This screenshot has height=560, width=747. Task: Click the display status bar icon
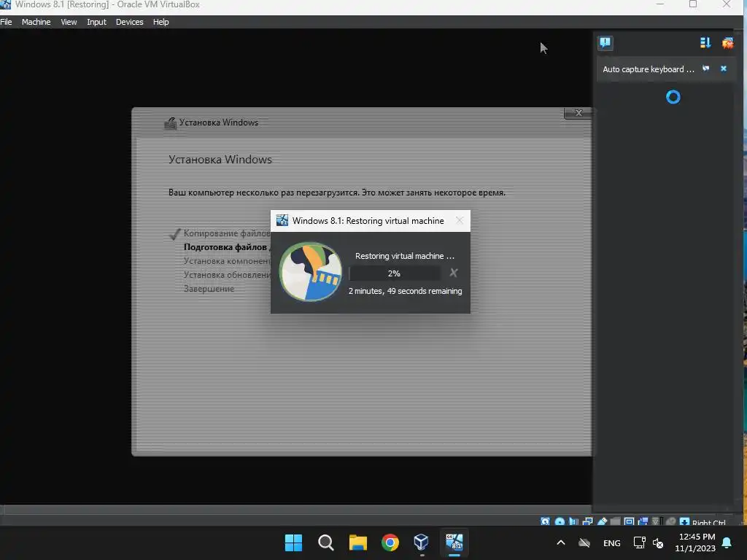point(629,522)
